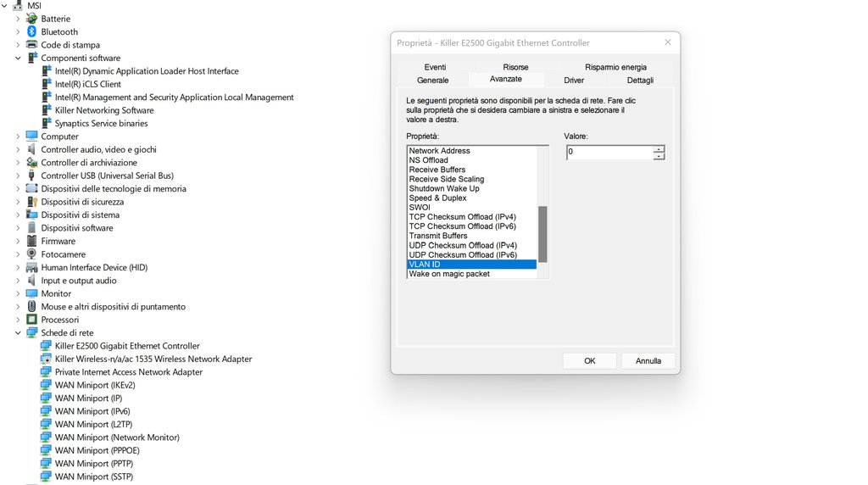The width and height of the screenshot is (868, 485).
Task: Increase the VLAN ID value by one
Action: (x=658, y=149)
